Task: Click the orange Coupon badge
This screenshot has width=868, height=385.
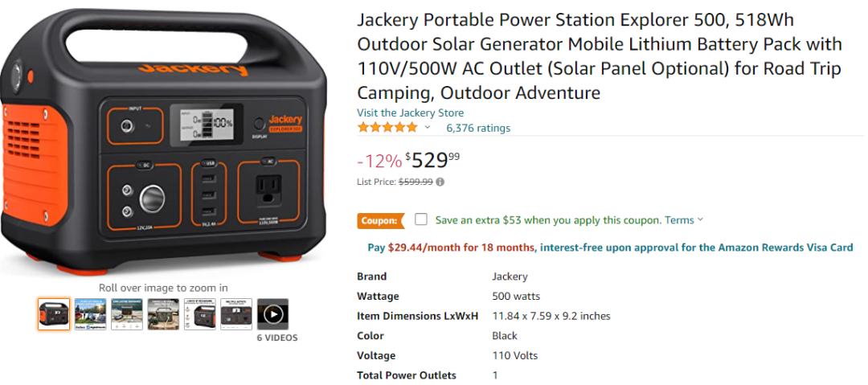Action: pos(379,220)
